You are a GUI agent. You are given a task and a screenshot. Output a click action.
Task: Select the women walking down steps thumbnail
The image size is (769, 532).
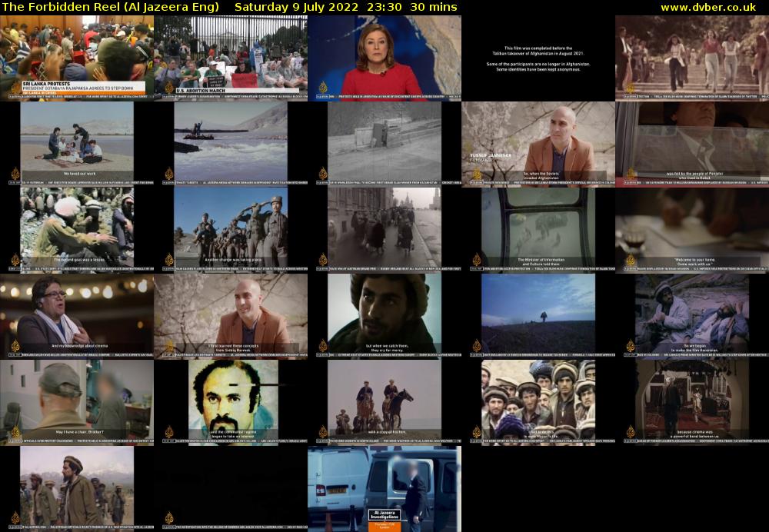[692, 58]
